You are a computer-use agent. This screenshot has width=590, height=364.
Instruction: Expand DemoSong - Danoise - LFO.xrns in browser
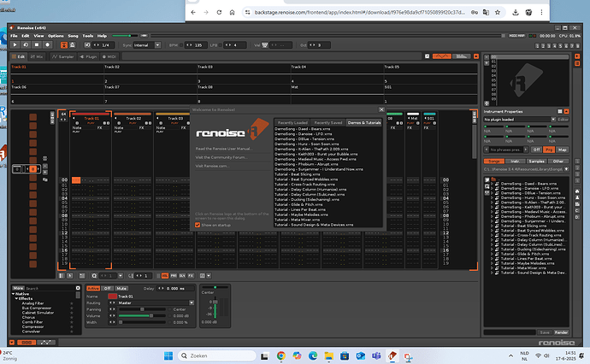click(492, 188)
